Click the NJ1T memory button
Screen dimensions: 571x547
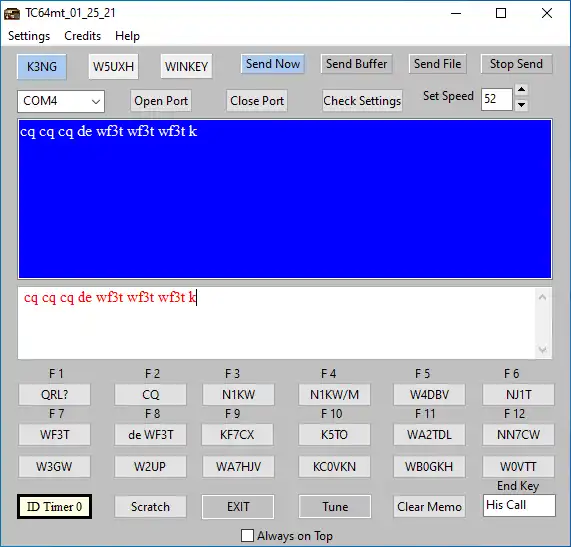pyautogui.click(x=519, y=394)
